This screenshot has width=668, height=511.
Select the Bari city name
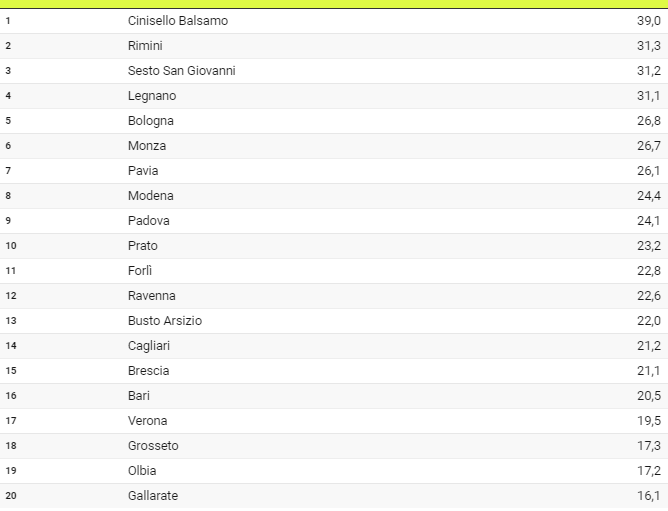[x=139, y=396]
